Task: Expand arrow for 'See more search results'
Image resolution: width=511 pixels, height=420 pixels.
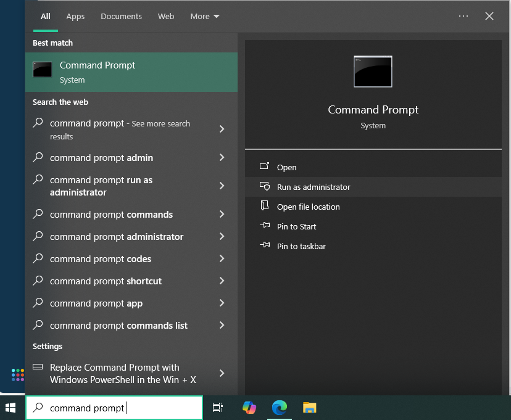Action: (x=222, y=129)
